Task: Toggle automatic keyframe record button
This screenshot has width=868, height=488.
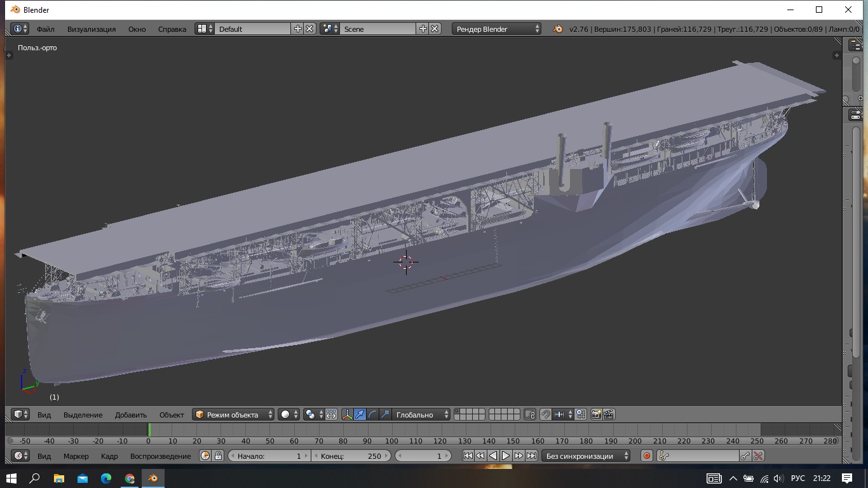Action: pos(646,456)
